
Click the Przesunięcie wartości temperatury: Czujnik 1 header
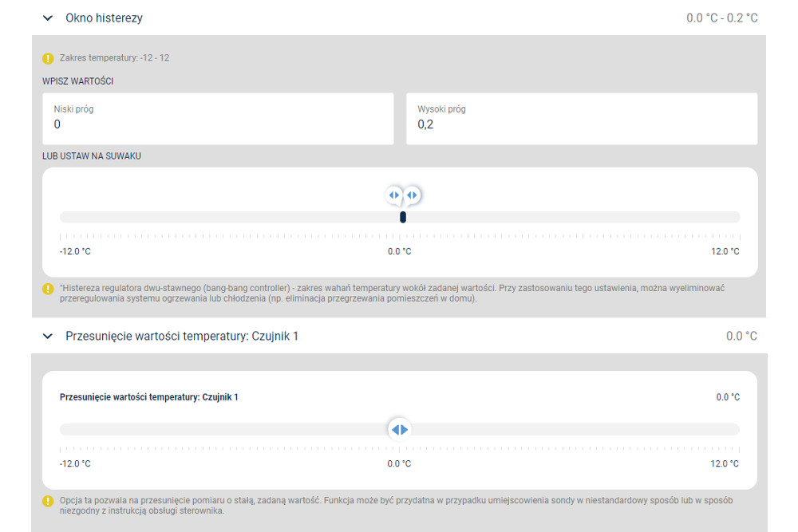182,336
